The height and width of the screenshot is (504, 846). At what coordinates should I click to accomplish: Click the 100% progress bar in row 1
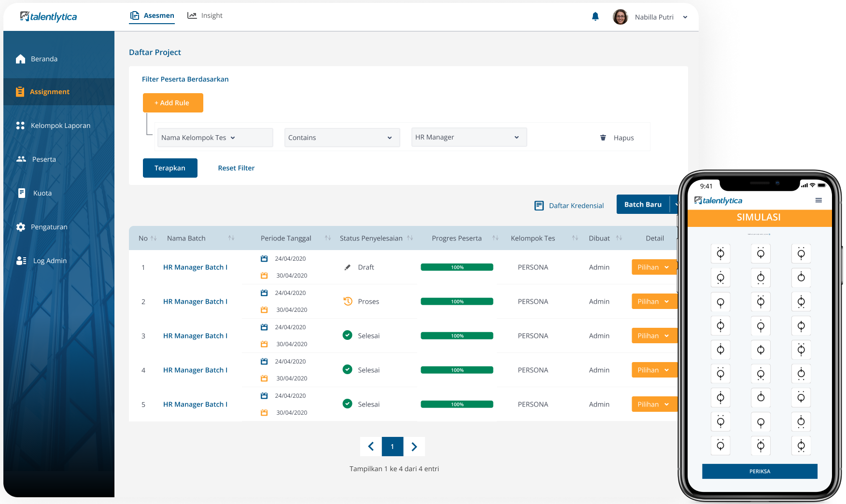457,267
